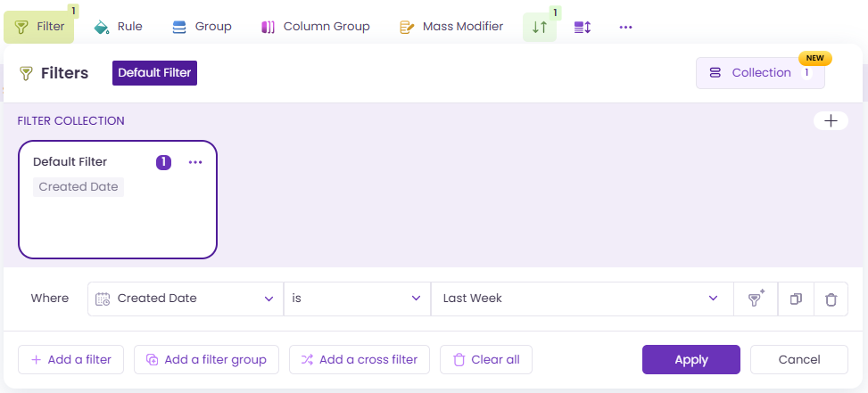Image resolution: width=868 pixels, height=393 pixels.
Task: Click the AI filter funnel sparkle icon
Action: tap(756, 299)
